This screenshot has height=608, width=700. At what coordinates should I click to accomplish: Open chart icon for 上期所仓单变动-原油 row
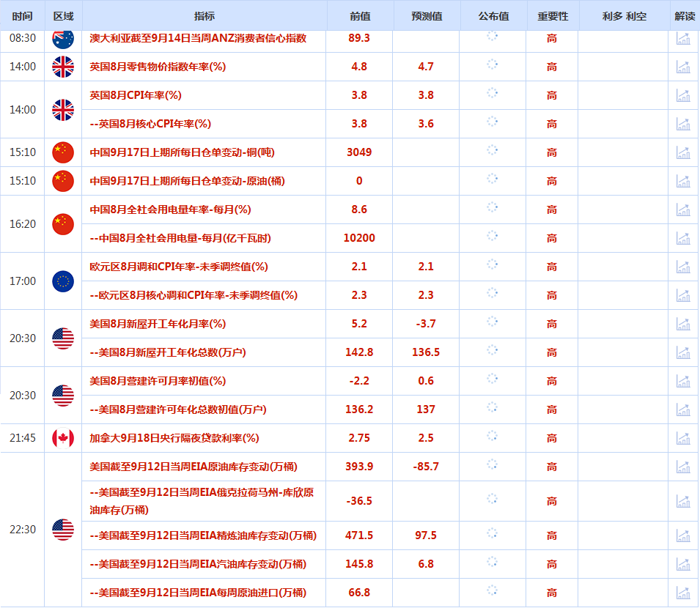(683, 182)
